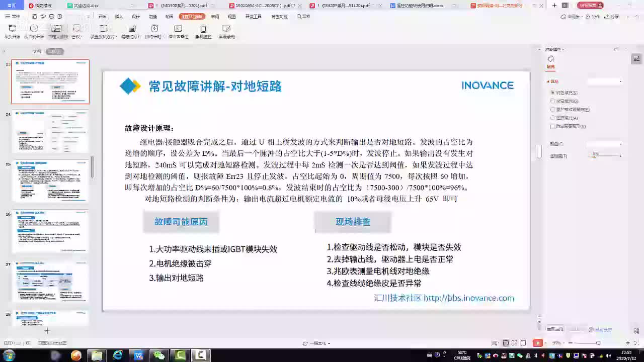Open the Design (设计) ribbon tab

pyautogui.click(x=136, y=17)
